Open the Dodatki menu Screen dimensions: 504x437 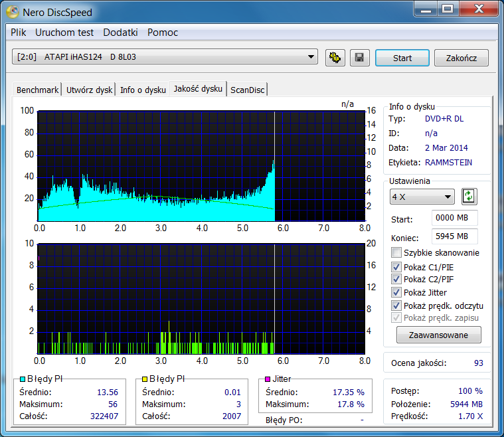tap(120, 33)
